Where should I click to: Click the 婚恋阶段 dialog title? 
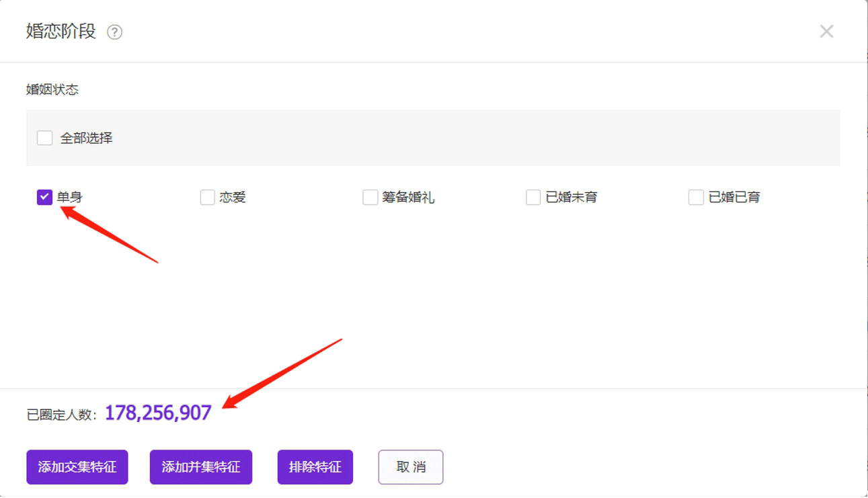coord(61,32)
